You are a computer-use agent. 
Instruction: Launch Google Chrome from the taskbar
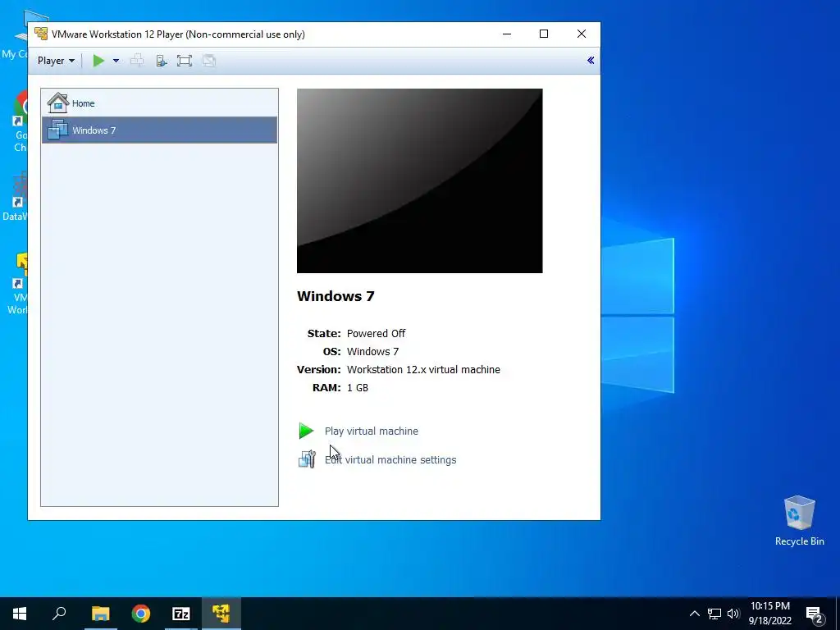click(x=141, y=614)
